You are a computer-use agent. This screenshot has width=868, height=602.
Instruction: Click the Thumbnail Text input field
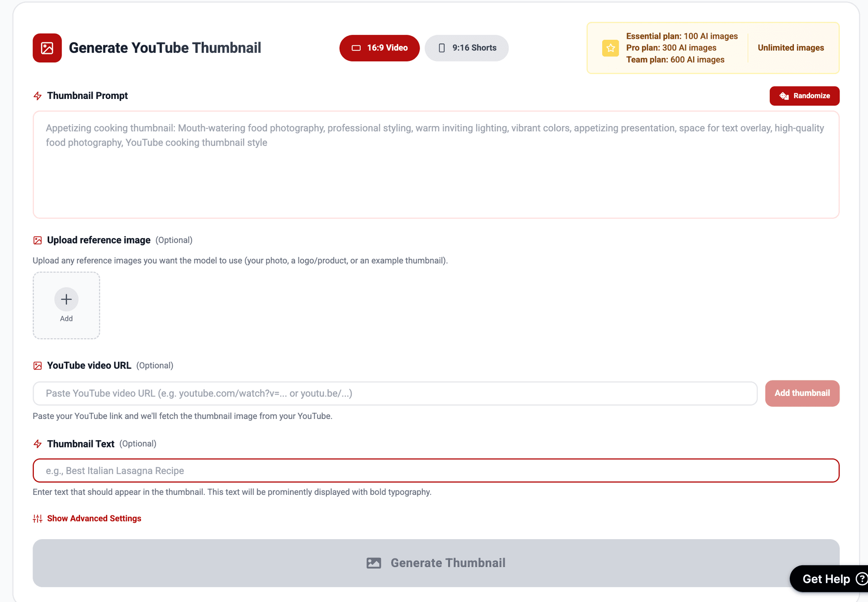[x=436, y=470]
